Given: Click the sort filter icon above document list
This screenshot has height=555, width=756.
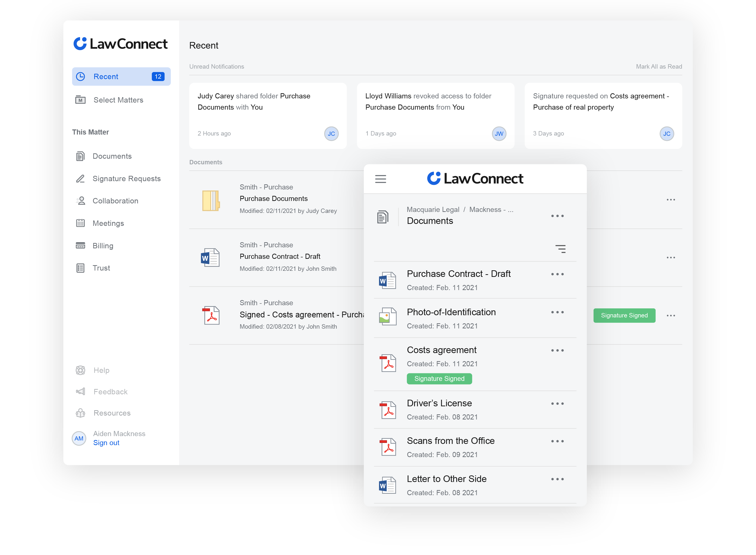Looking at the screenshot, I should point(560,249).
